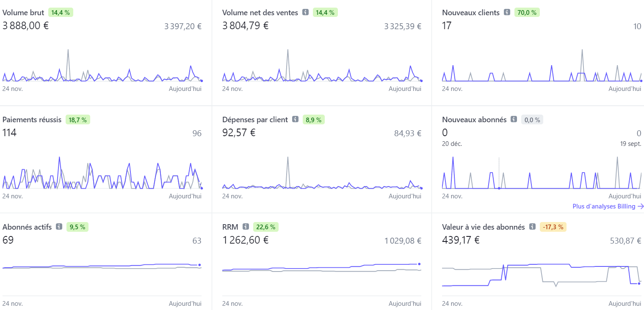Open Plus d'analyses Billing link
The image size is (644, 310).
[604, 206]
